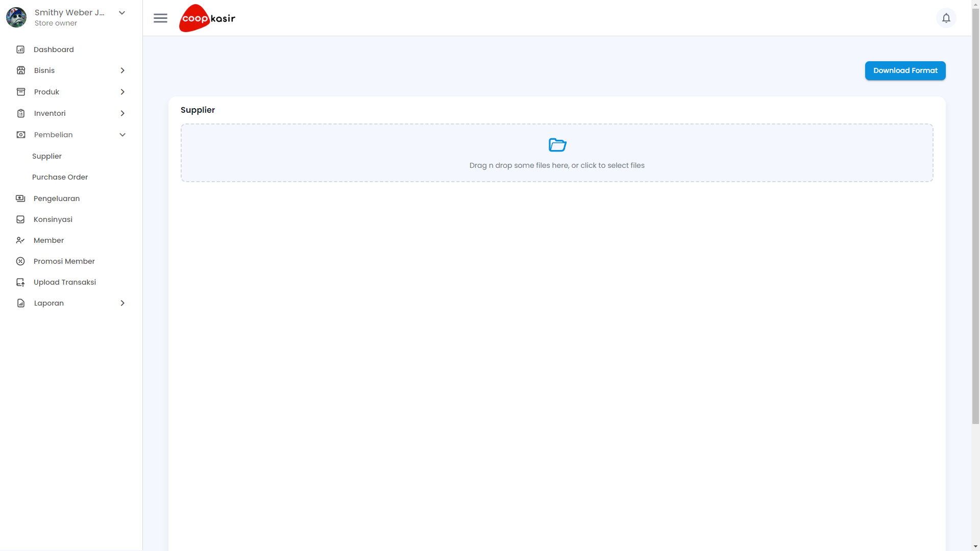Click the file drop zone to select files

[x=557, y=165]
